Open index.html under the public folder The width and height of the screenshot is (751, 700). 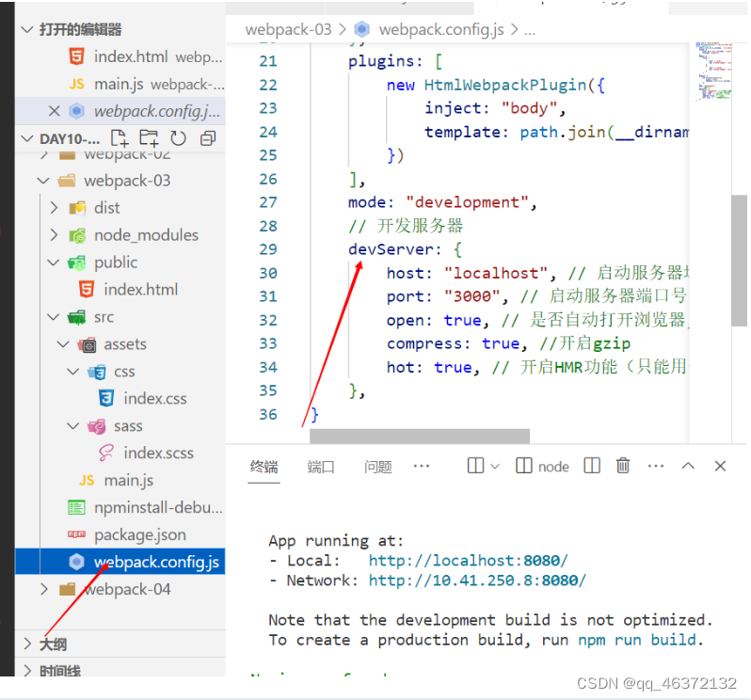point(141,290)
